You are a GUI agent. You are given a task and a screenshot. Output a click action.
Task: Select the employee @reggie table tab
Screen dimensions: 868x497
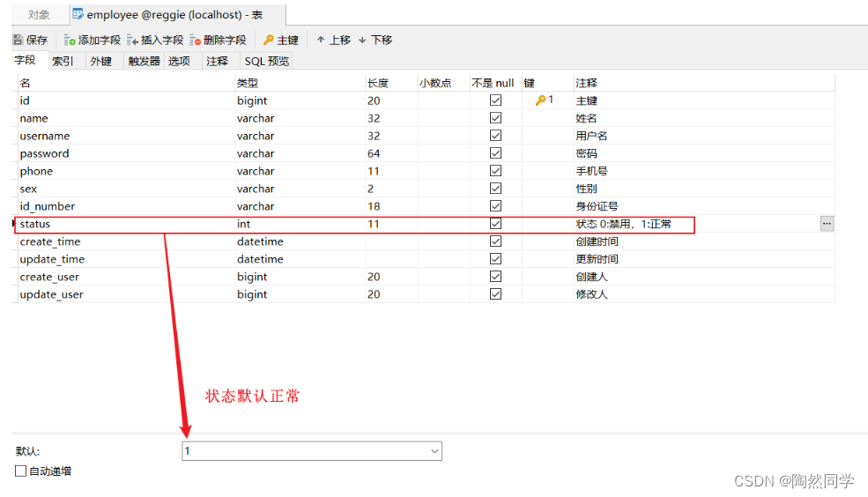177,14
